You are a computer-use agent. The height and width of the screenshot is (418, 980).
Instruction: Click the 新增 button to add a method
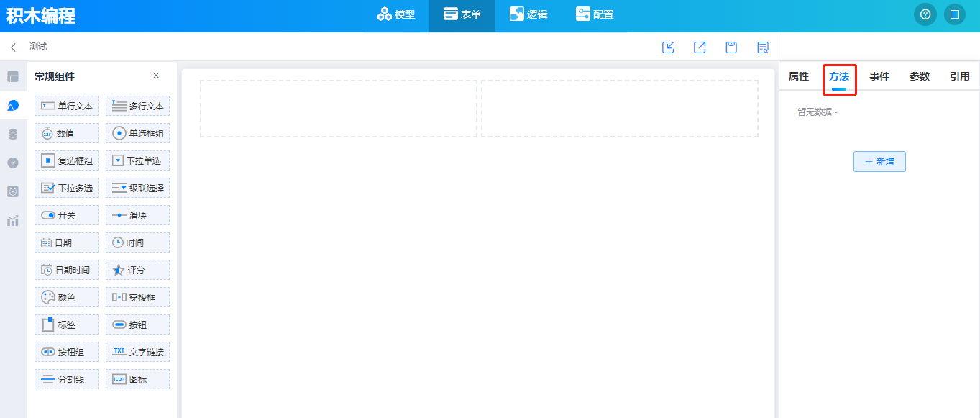point(879,162)
